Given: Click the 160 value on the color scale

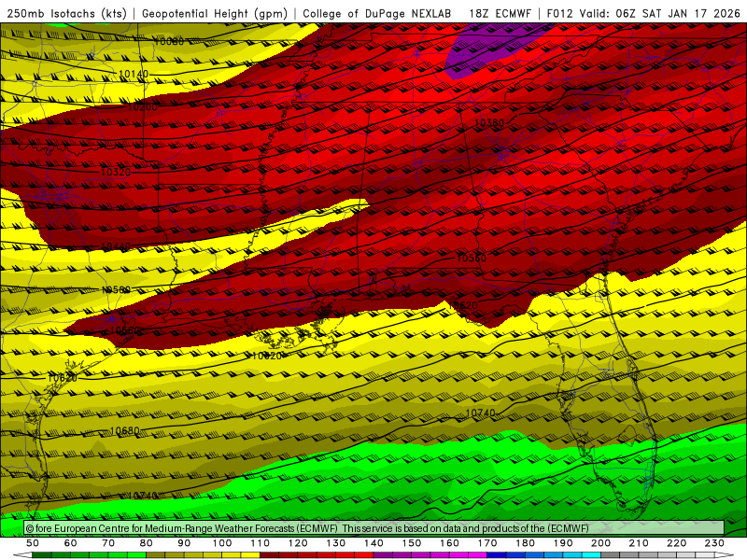Looking at the screenshot, I should 449,543.
